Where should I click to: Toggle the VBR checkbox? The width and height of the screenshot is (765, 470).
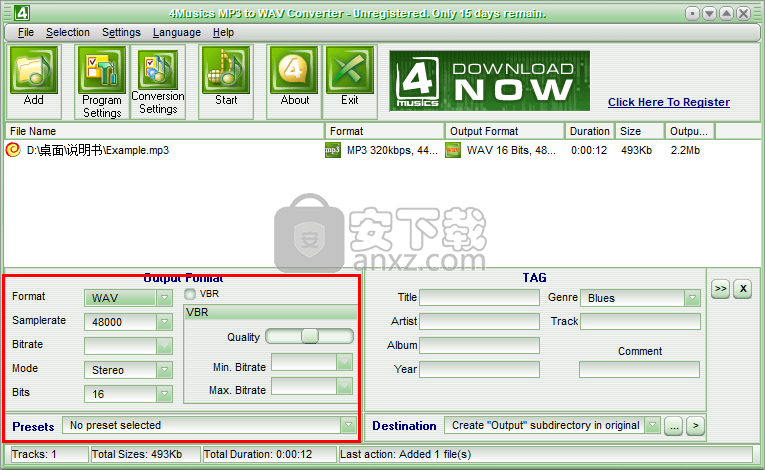click(x=190, y=294)
